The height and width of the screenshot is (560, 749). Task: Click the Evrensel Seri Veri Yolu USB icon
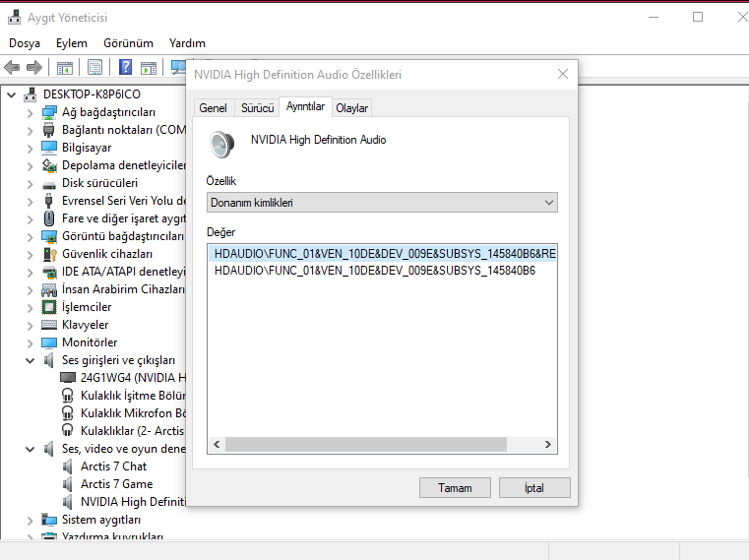pos(48,201)
